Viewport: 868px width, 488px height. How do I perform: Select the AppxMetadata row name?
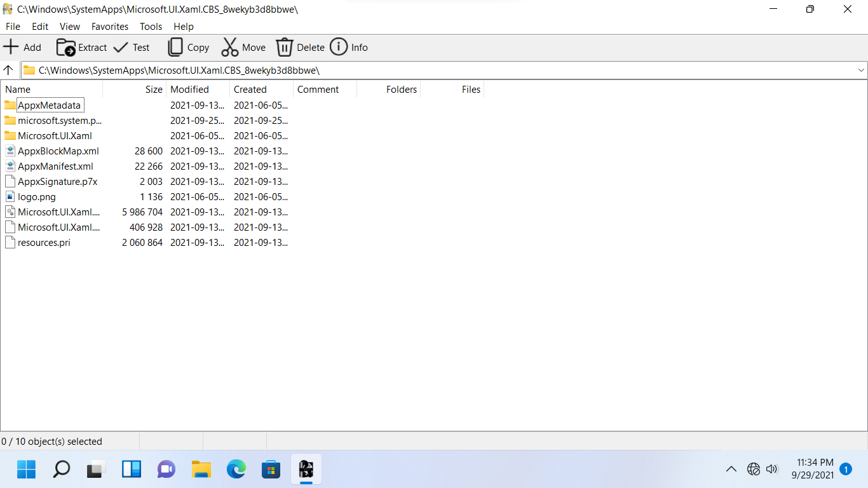(50, 105)
